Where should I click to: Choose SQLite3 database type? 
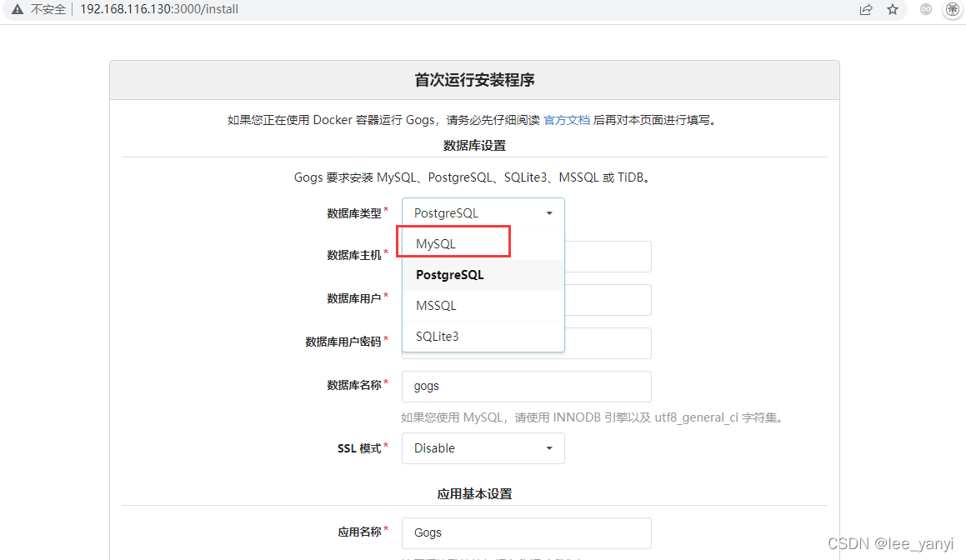(x=483, y=337)
